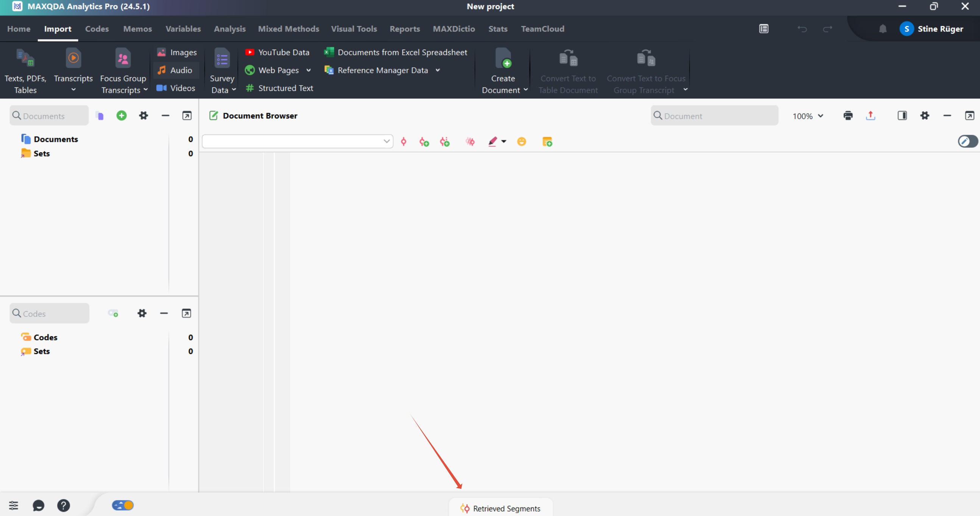Open Survey Data import
Screen dimensions: 980x516
coord(222,71)
